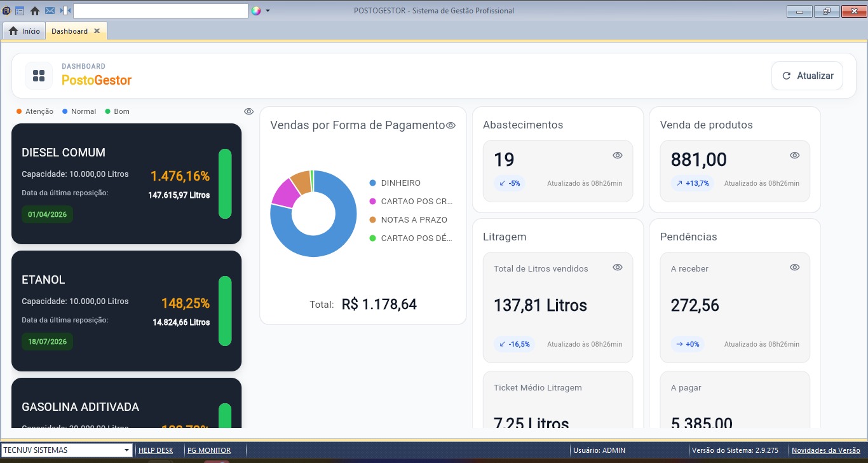Click the ETANOL tank title
The height and width of the screenshot is (463, 868).
43,280
